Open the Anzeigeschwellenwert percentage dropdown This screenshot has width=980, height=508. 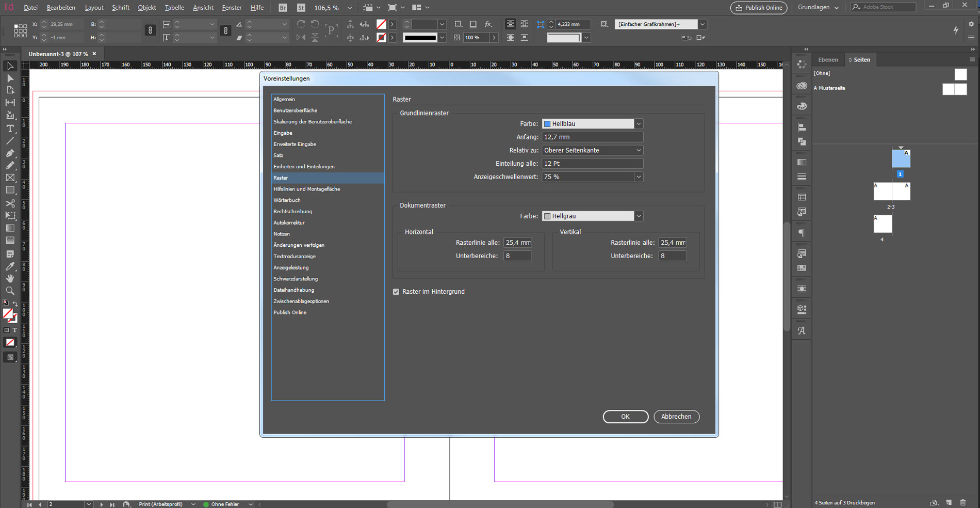[639, 177]
